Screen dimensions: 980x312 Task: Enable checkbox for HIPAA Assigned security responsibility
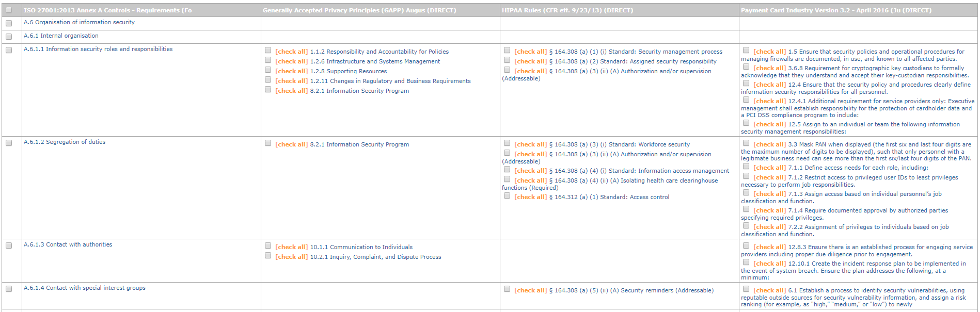pyautogui.click(x=507, y=60)
